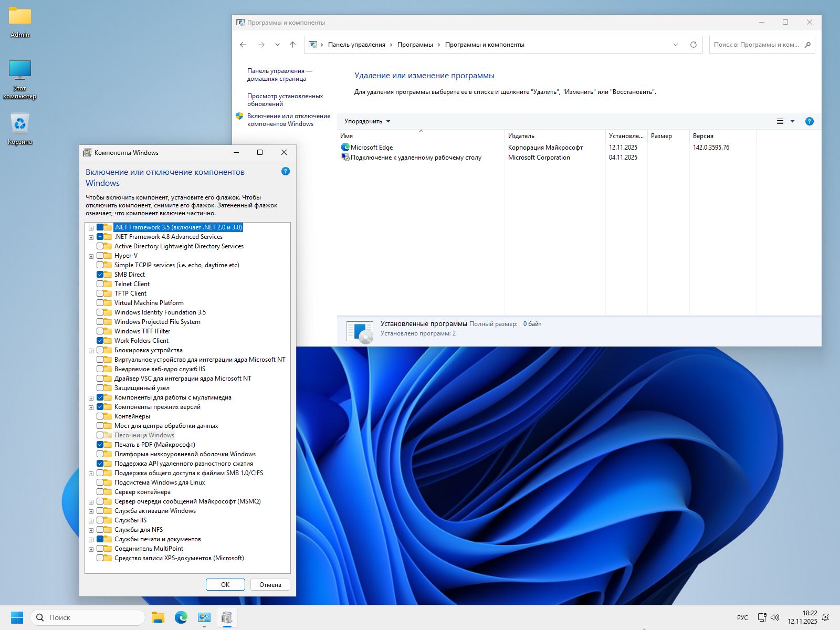Click the search box in Programs window

click(756, 45)
